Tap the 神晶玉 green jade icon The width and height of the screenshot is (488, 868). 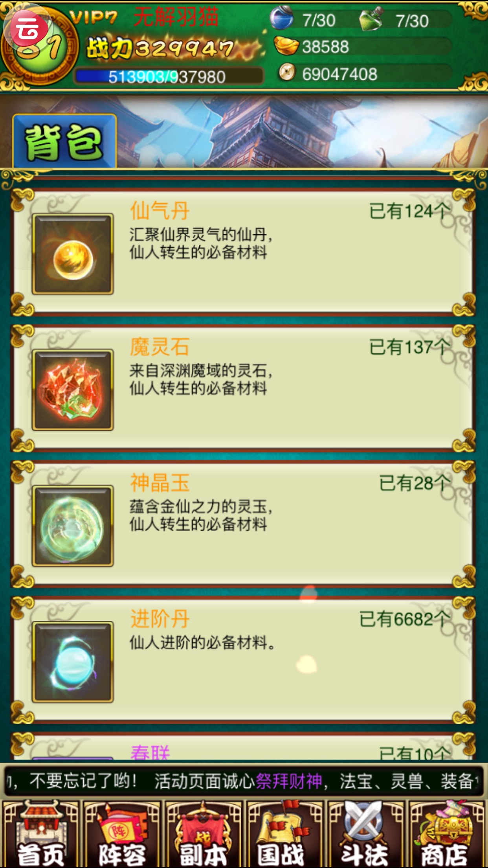pos(73,526)
